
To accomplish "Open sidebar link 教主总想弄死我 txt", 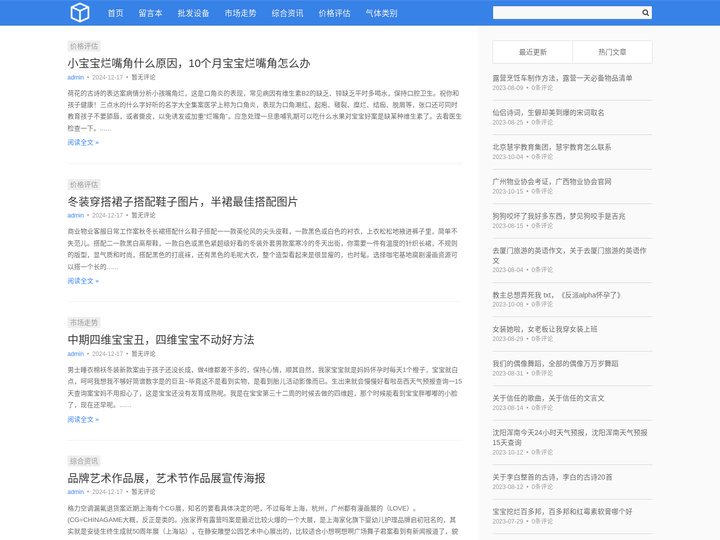I will point(557,295).
